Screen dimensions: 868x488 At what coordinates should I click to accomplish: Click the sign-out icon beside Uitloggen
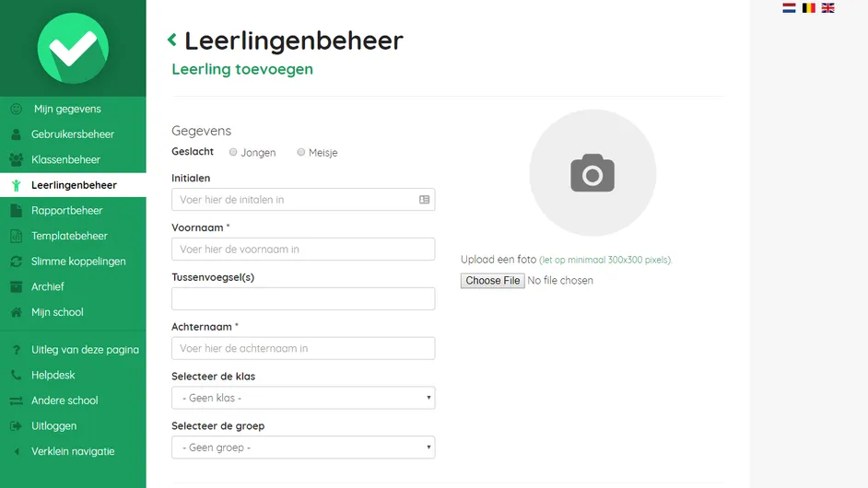pyautogui.click(x=16, y=426)
